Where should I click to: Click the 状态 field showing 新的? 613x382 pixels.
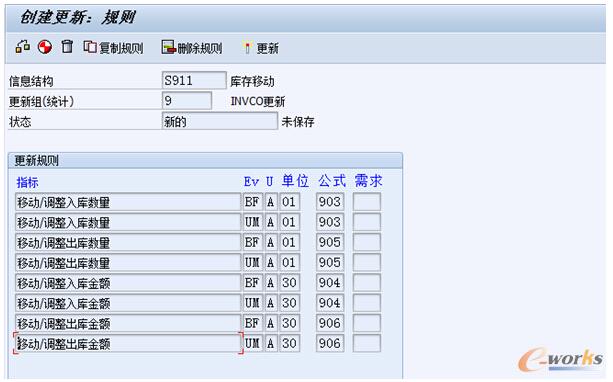pyautogui.click(x=220, y=121)
